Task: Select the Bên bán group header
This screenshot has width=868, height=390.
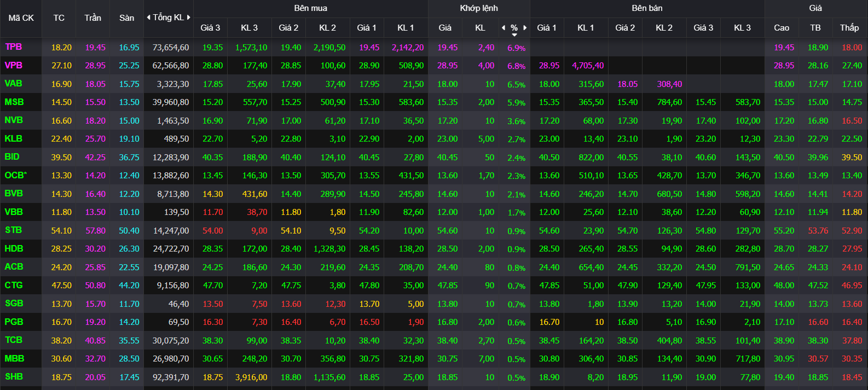Action: 647,8
